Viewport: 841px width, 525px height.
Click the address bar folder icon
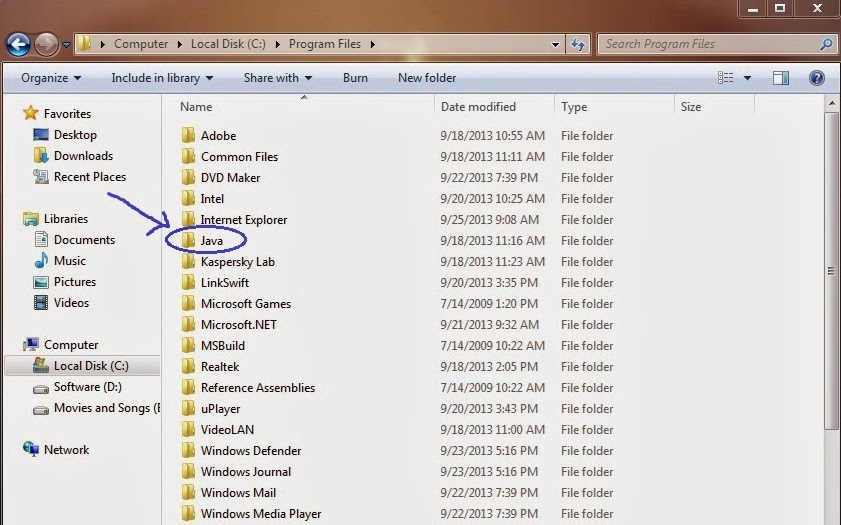coord(84,43)
